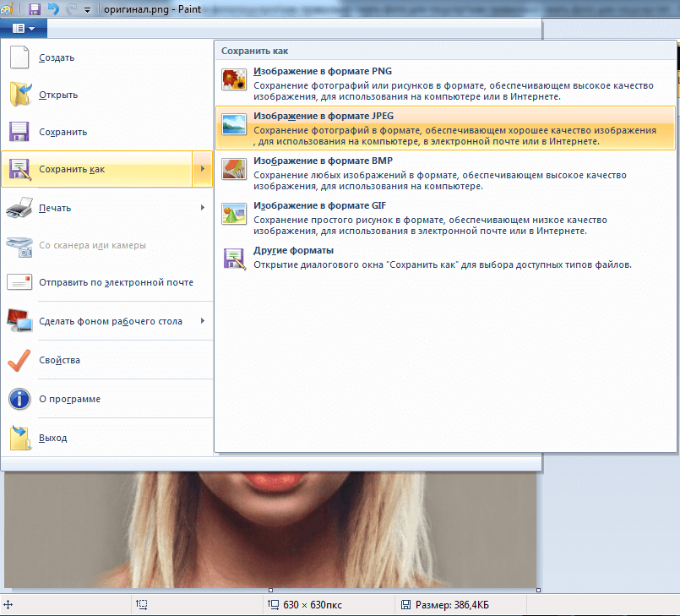Click the Сохранить как submenu header text

click(254, 51)
